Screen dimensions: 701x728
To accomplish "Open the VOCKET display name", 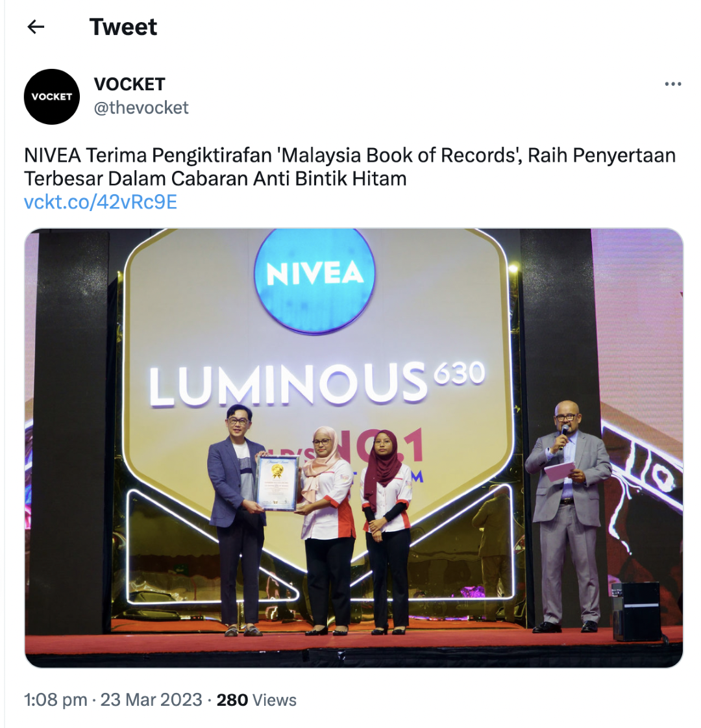I will click(129, 84).
